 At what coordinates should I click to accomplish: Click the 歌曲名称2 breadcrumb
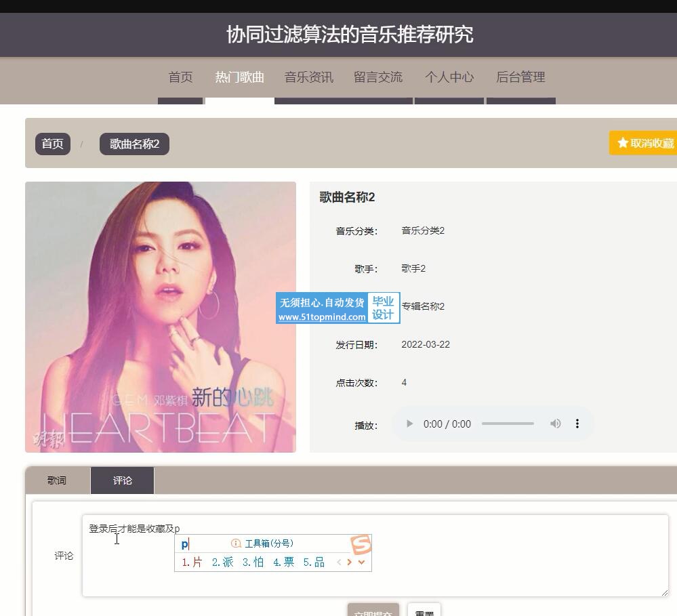coord(134,144)
